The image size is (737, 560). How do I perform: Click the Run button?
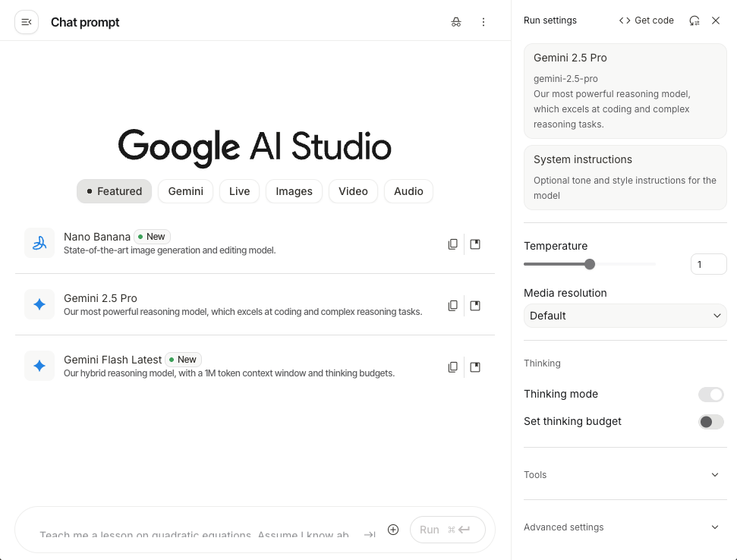[x=447, y=530]
